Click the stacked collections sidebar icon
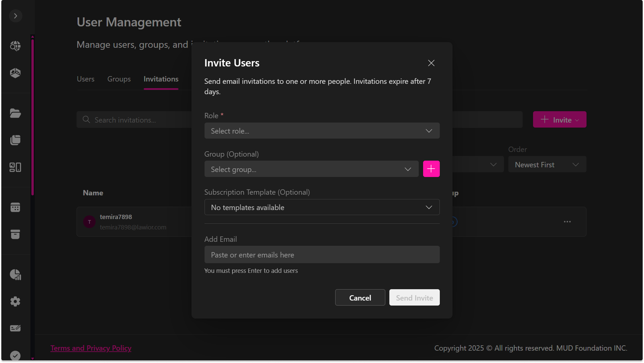Viewport: 644px width, 363px height. click(x=15, y=140)
